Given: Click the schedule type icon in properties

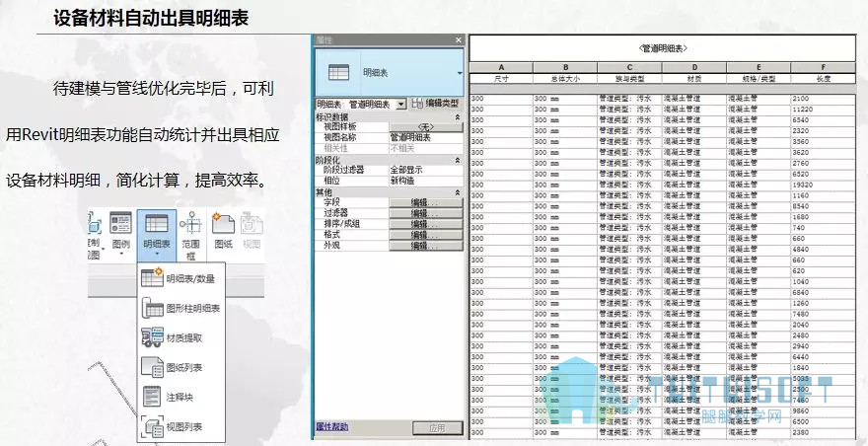Looking at the screenshot, I should tap(338, 73).
